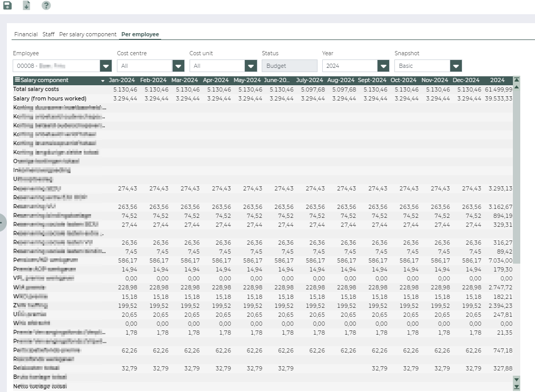Click the yearly total 7.034,00
This screenshot has width=535, height=392.
click(x=500, y=260)
